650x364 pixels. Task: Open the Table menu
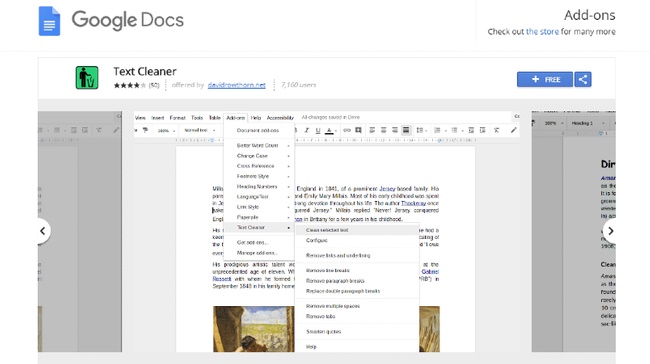pyautogui.click(x=214, y=118)
